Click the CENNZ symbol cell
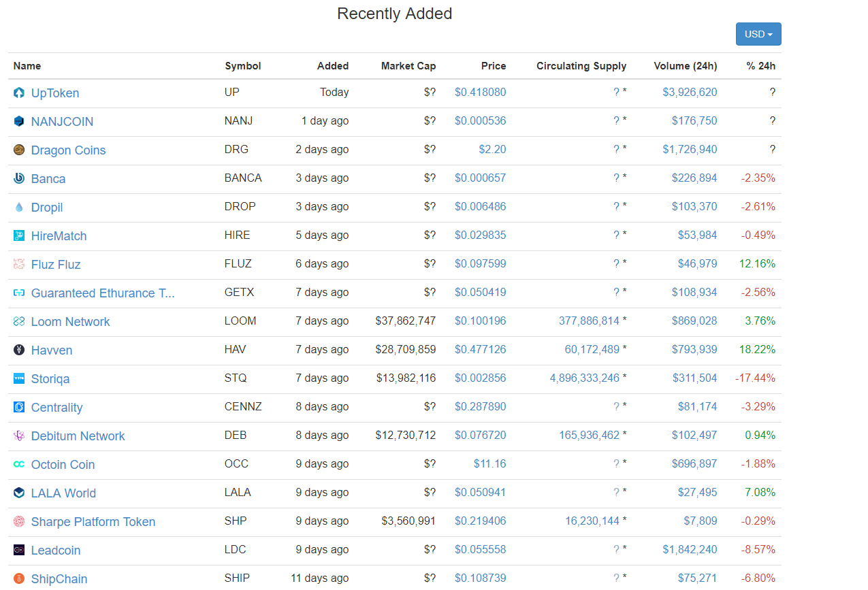This screenshot has height=590, width=868. pos(243,407)
